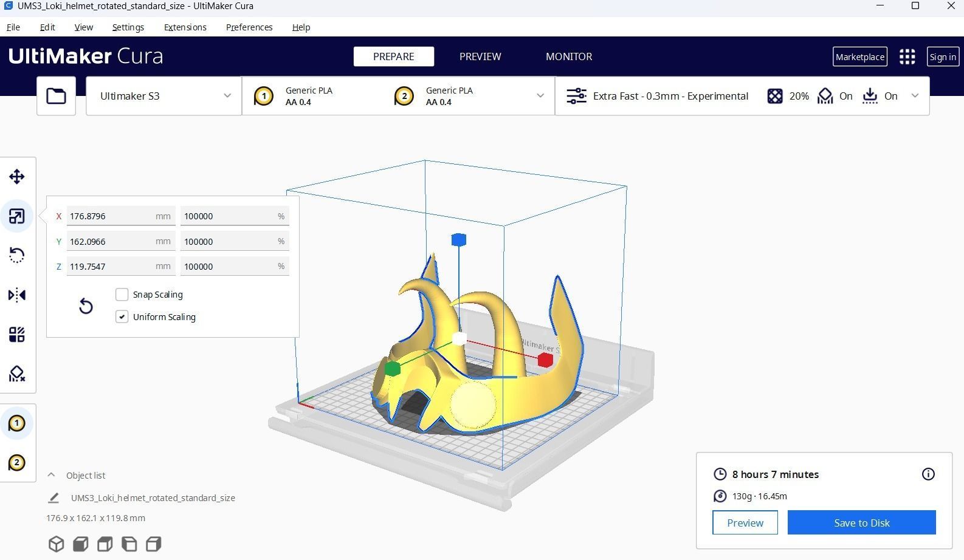Screen dimensions: 964x560
Task: Open Ultimaker S3 printer dropdown
Action: 164,96
